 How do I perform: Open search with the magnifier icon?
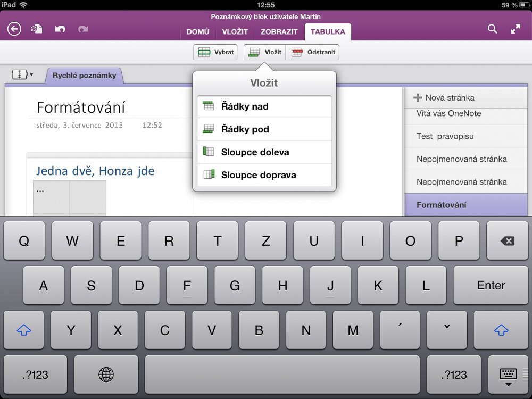(x=492, y=29)
